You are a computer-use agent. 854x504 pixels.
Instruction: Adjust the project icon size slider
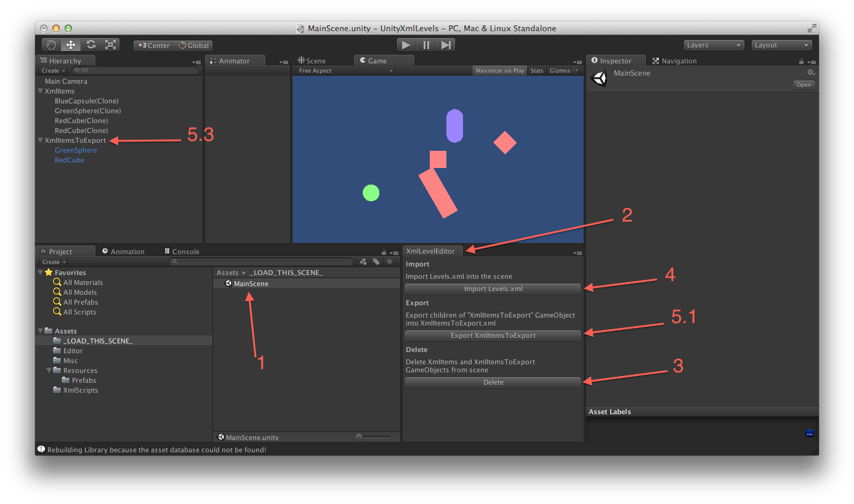coord(374,437)
